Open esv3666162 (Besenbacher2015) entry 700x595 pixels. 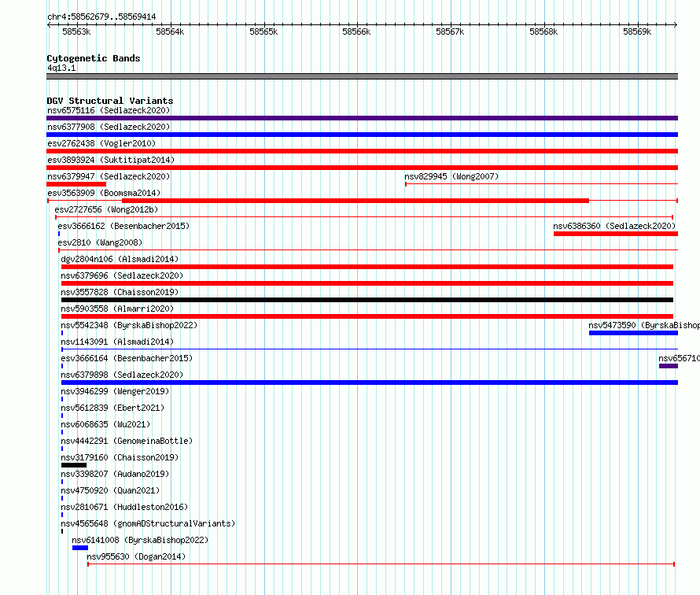pos(123,226)
